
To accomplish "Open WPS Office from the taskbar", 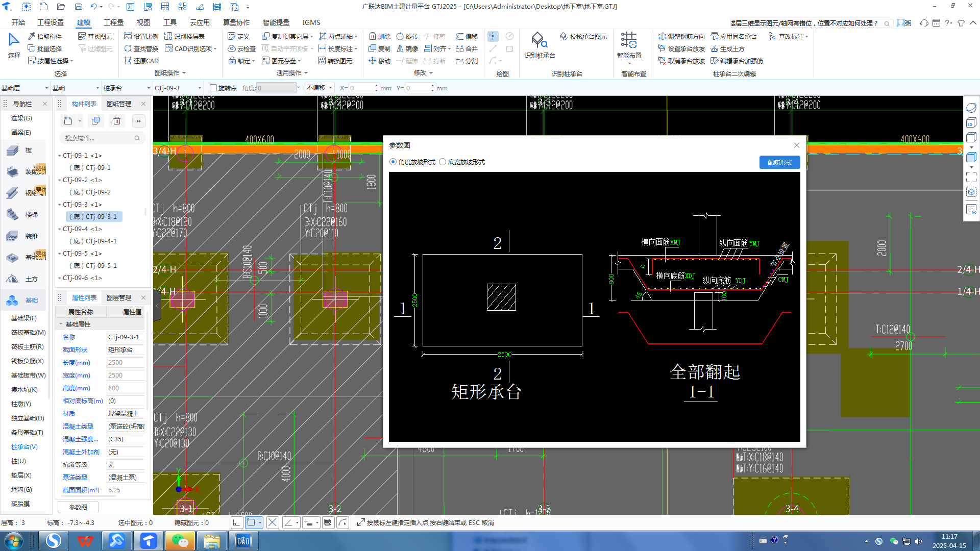I will (x=85, y=541).
